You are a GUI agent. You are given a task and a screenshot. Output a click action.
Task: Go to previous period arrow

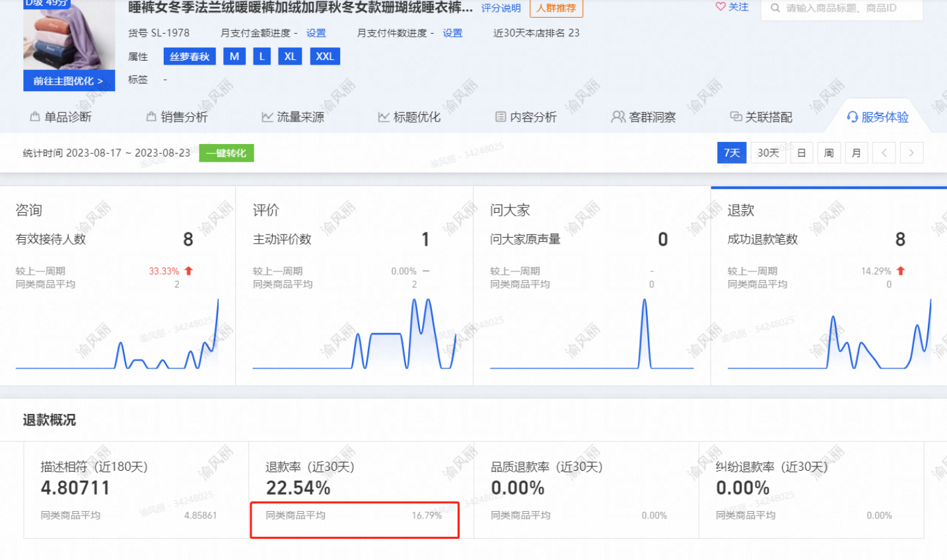[884, 153]
